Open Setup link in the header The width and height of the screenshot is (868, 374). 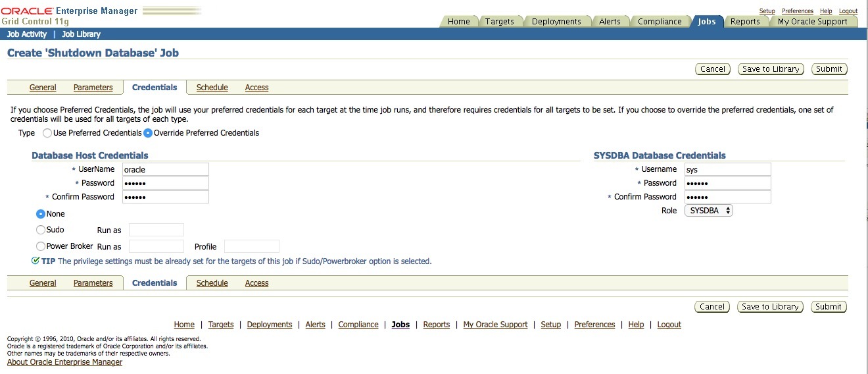pyautogui.click(x=767, y=11)
